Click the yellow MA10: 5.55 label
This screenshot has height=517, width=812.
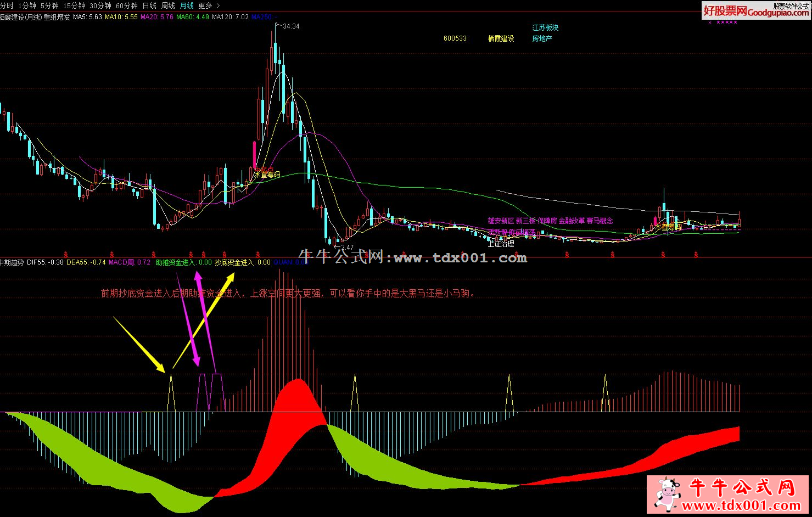[x=121, y=17]
